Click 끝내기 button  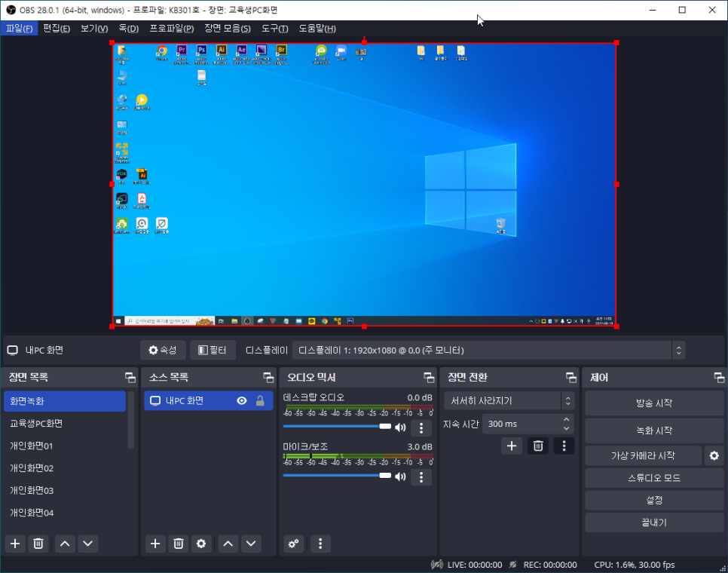pos(653,522)
